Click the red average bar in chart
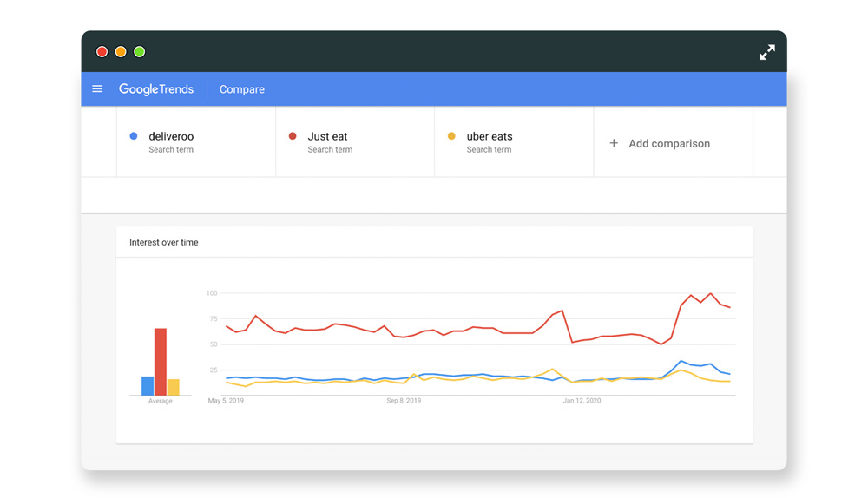 click(161, 362)
